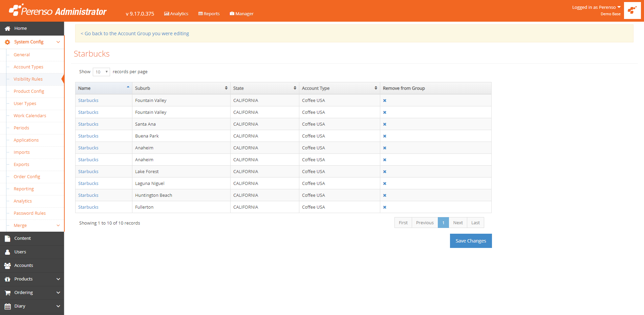The width and height of the screenshot is (644, 315).
Task: Click the Last pagination button
Action: (x=475, y=223)
